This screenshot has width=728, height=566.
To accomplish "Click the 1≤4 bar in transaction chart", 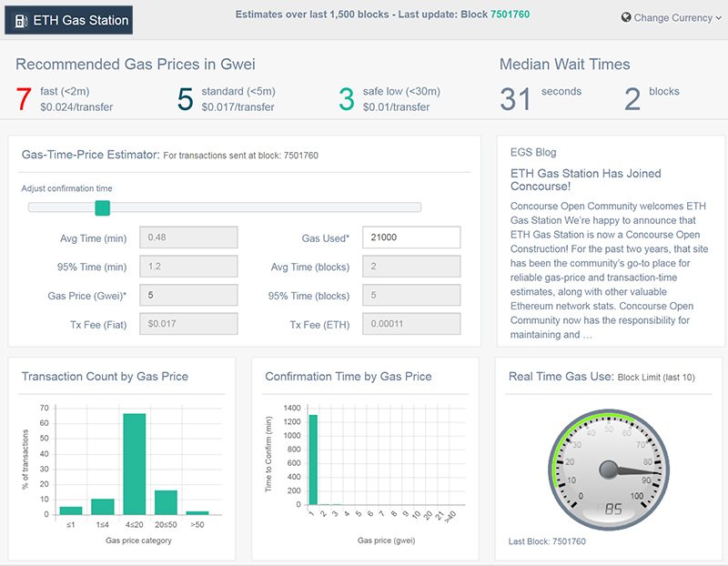I will click(103, 507).
